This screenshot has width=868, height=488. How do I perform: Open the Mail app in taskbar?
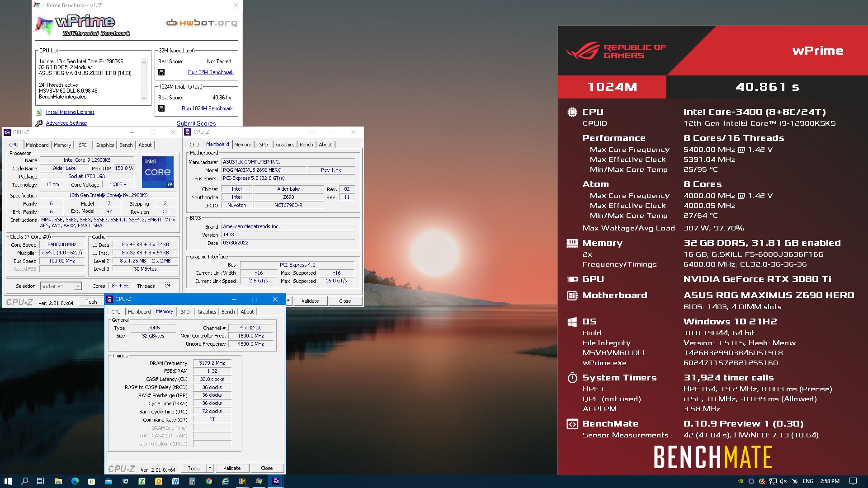pyautogui.click(x=108, y=481)
